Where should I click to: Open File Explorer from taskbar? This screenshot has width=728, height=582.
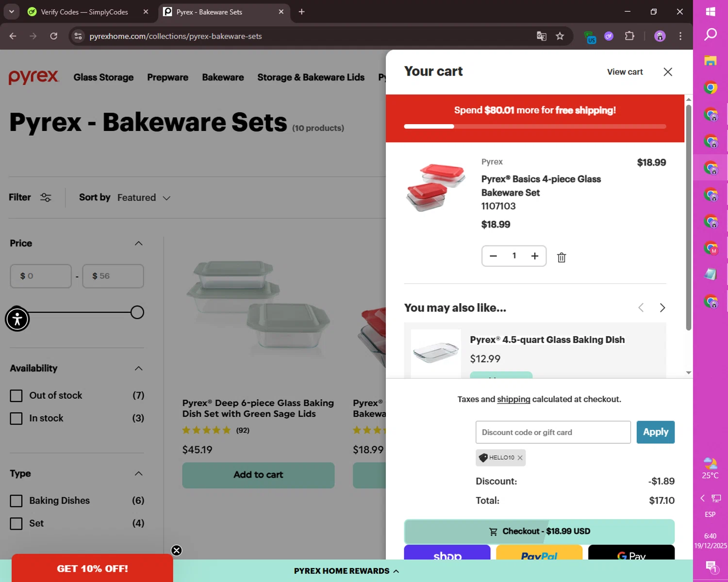[x=711, y=61]
